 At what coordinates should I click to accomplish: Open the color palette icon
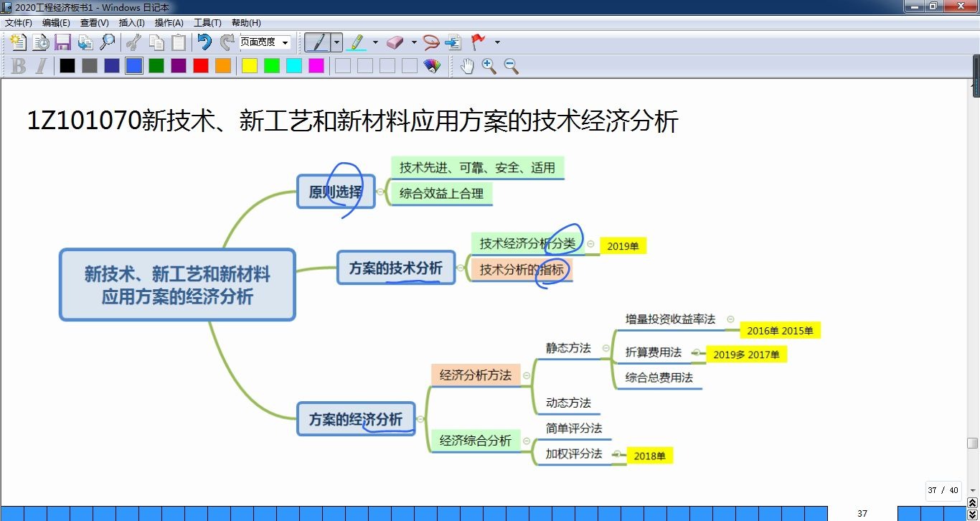point(432,66)
